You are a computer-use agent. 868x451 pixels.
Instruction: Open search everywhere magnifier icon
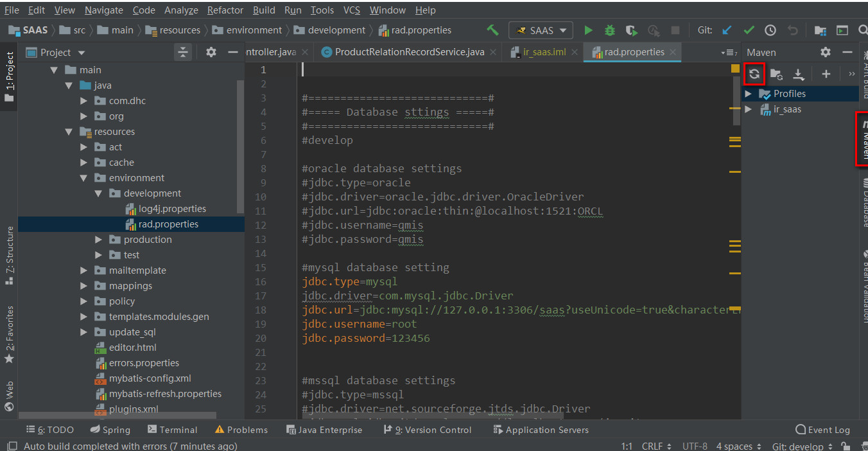pos(863,30)
